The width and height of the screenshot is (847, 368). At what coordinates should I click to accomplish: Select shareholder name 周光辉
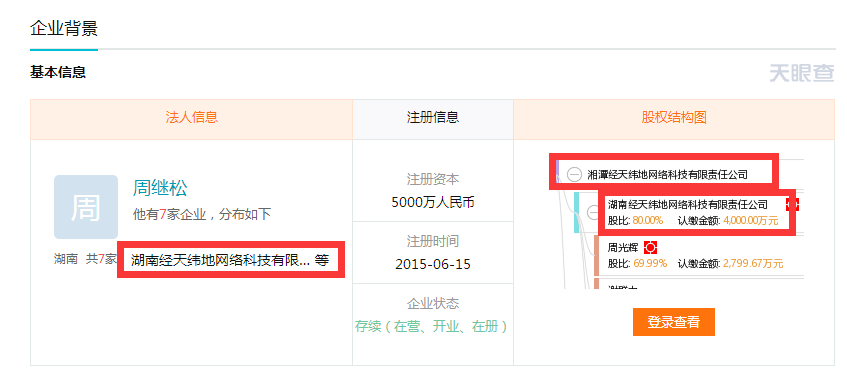click(623, 248)
